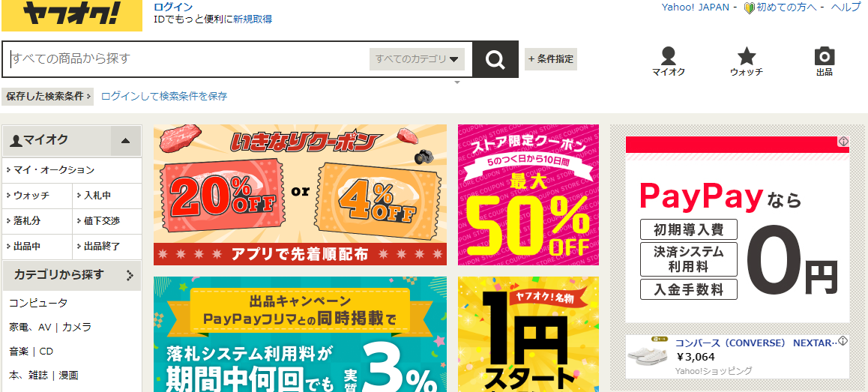Click the ad info icon on PayPay ad
This screenshot has width=868, height=392.
pyautogui.click(x=843, y=142)
